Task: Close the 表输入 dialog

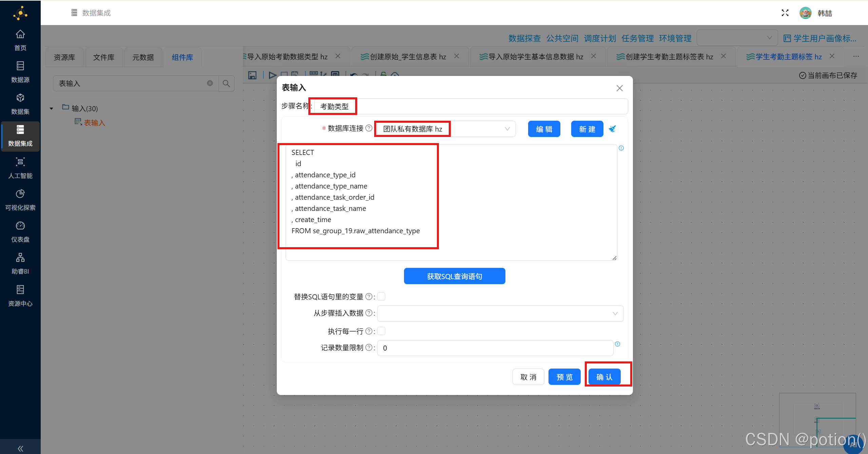Action: tap(620, 88)
